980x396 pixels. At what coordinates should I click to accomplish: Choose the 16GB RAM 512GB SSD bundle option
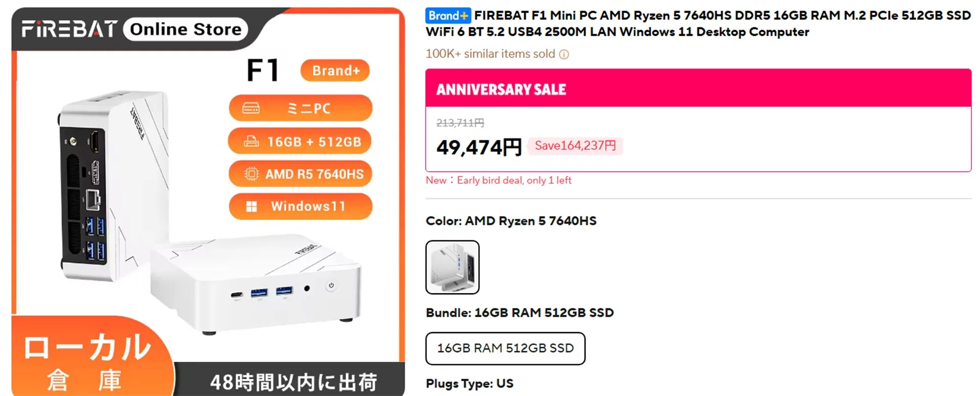tap(505, 348)
